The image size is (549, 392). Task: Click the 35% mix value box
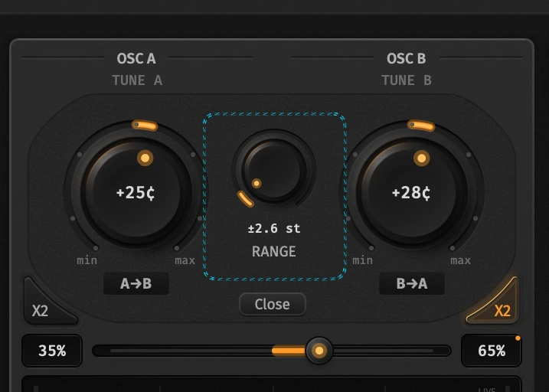point(52,351)
